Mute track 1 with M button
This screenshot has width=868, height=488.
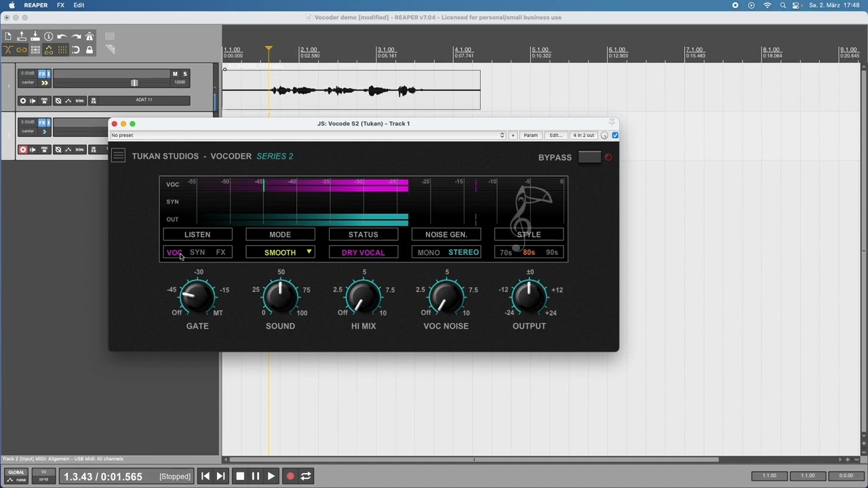coord(175,74)
